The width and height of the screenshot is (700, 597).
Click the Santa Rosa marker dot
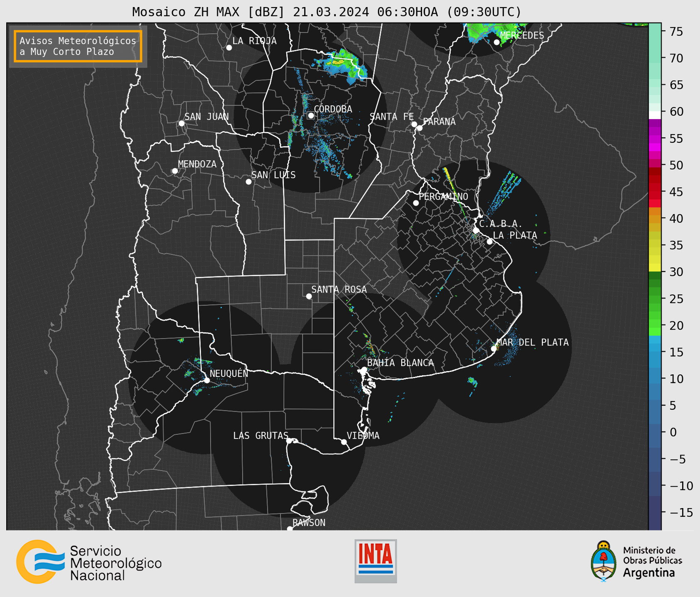(x=309, y=296)
